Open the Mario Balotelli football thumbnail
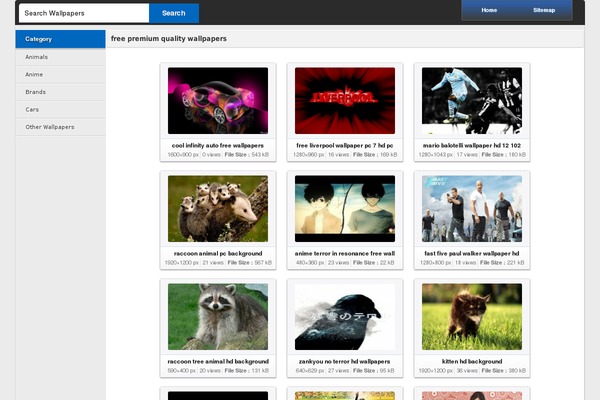Screen dimensions: 600x400 (x=472, y=101)
